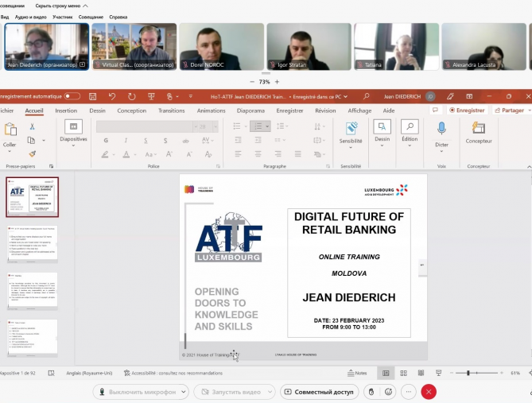Toggle bold formatting in Police group
The width and height of the screenshot is (532, 403).
click(x=106, y=141)
